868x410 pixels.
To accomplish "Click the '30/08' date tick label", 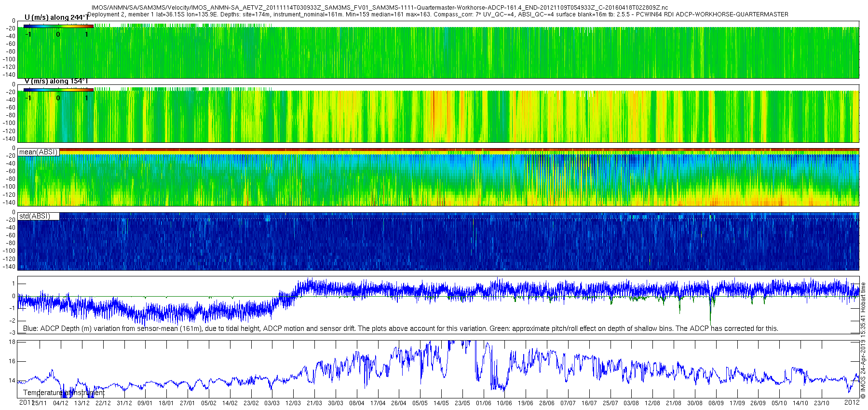I will pos(695,403).
